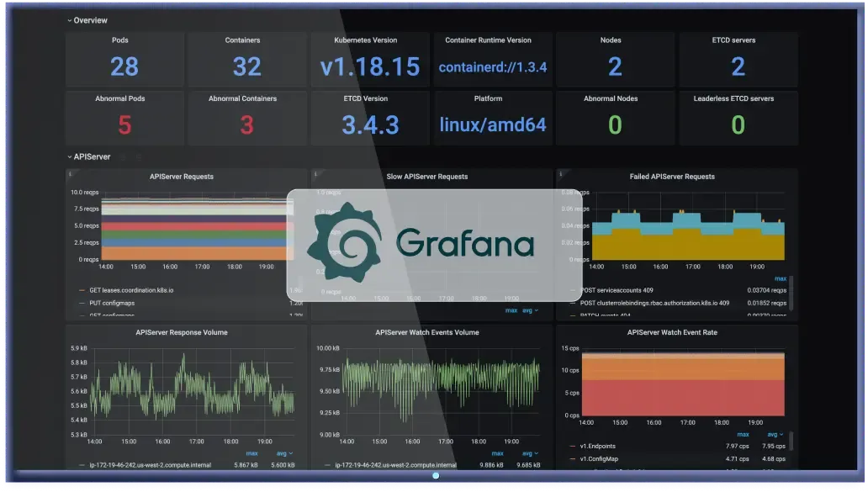
Task: Click the Leaderless ETCD servers value 0
Action: tap(738, 125)
